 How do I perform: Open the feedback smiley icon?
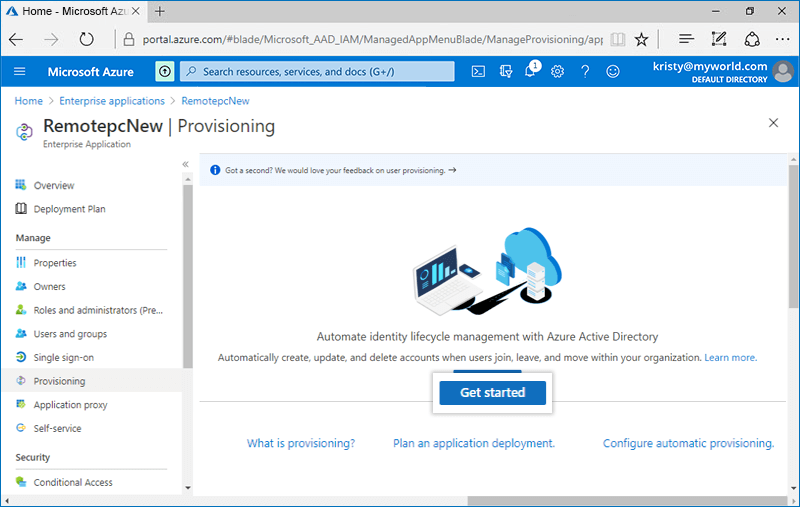pos(612,72)
